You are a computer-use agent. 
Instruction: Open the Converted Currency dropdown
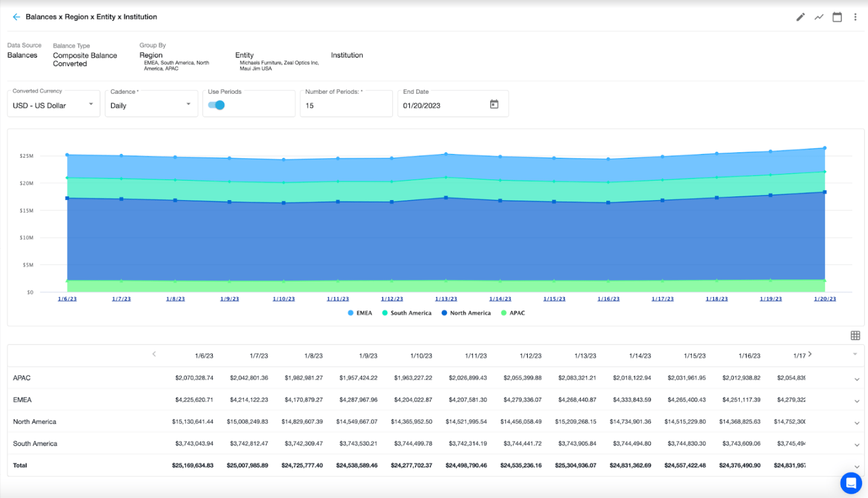click(54, 105)
